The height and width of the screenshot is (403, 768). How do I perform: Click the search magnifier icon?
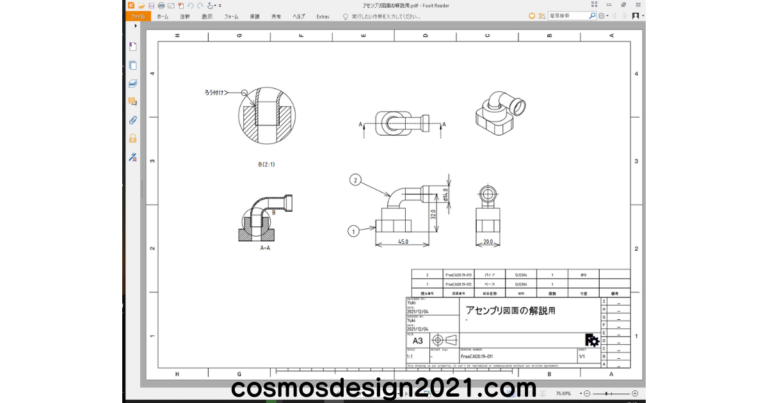tap(594, 16)
